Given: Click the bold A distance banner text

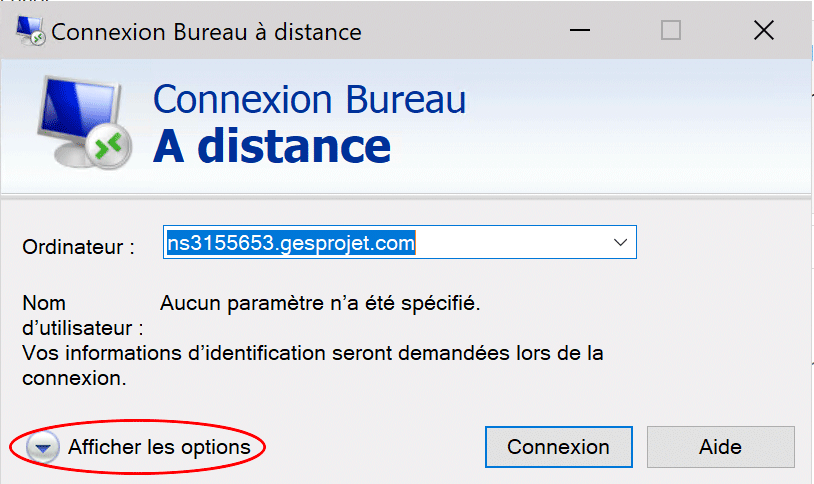Looking at the screenshot, I should [x=272, y=146].
